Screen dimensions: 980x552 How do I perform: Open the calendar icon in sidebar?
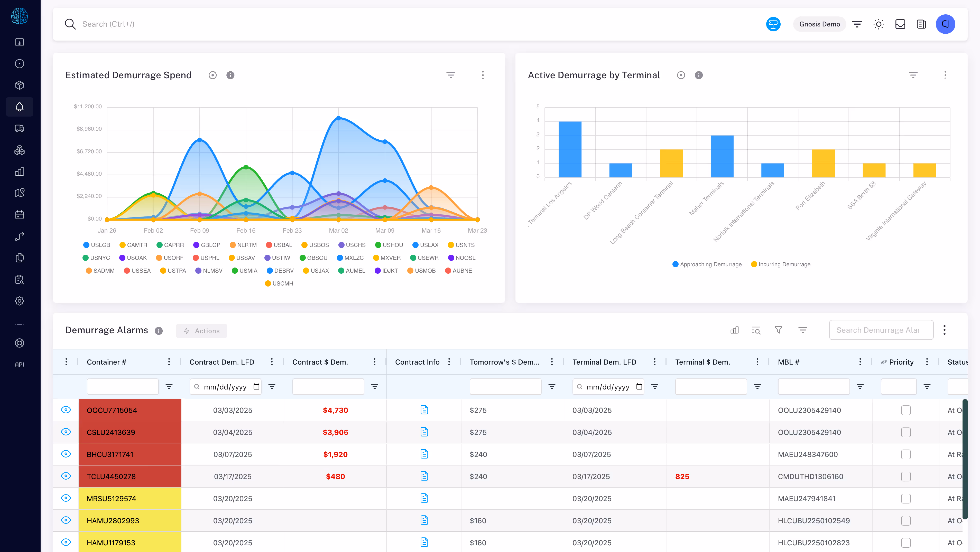(x=20, y=215)
